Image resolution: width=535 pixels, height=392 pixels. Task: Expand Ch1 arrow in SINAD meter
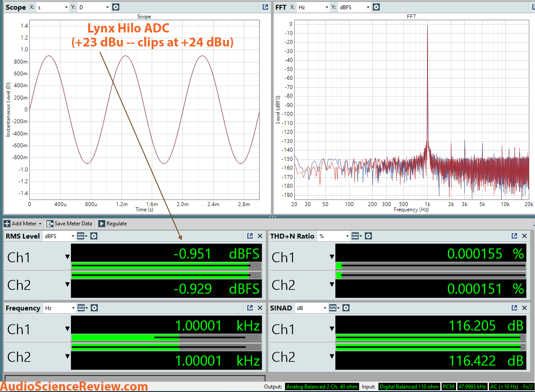coord(332,329)
